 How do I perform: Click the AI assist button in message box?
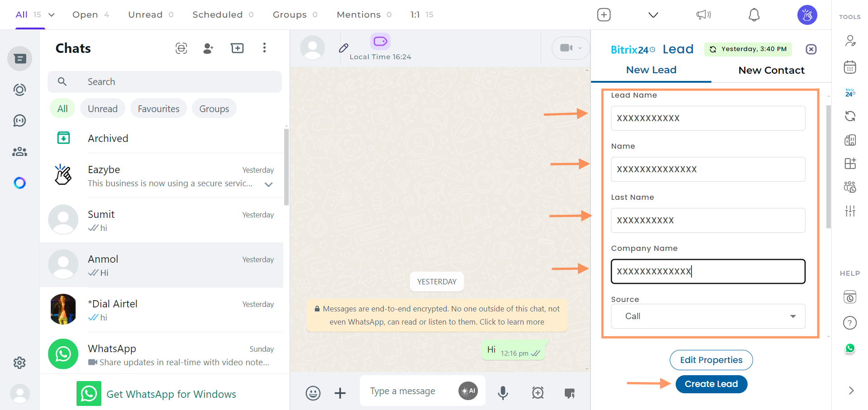pyautogui.click(x=468, y=391)
